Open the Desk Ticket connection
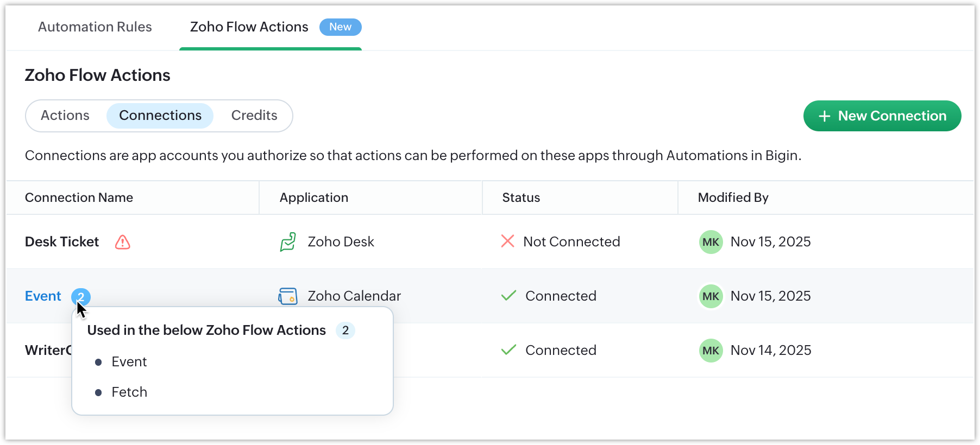Screen dimensions: 980x445 click(62, 242)
